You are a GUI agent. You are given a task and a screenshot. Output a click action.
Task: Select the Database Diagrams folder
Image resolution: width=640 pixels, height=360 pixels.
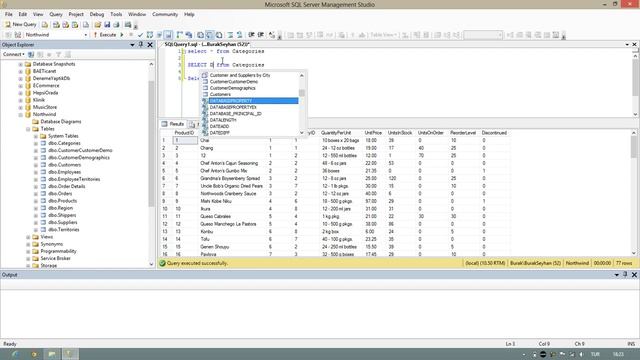coord(61,122)
